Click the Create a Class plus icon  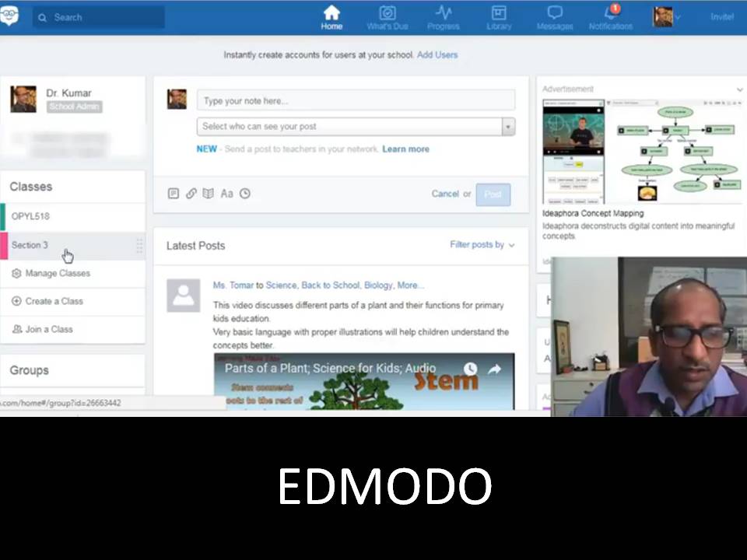[16, 301]
